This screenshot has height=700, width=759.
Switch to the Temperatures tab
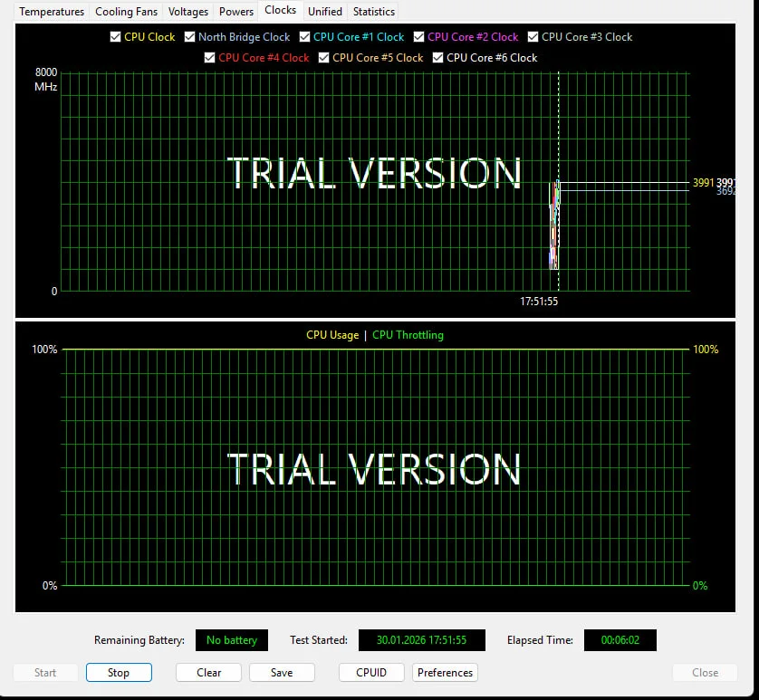(x=52, y=12)
